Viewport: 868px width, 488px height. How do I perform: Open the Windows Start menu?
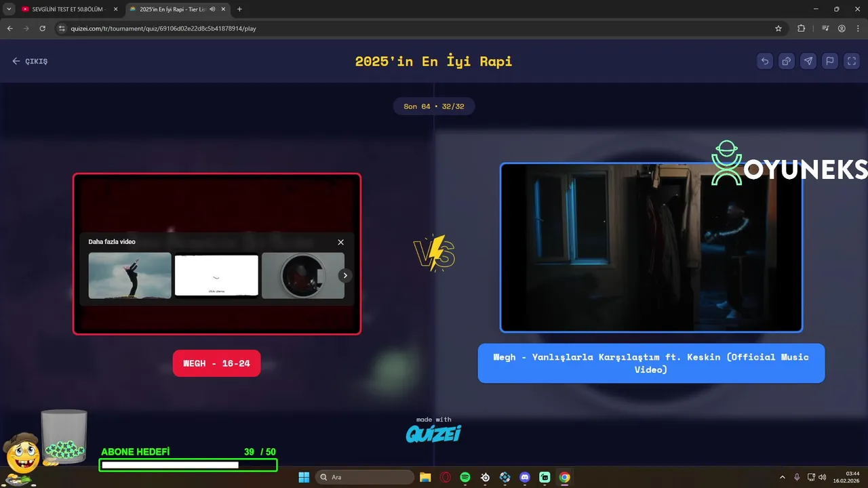(x=304, y=477)
